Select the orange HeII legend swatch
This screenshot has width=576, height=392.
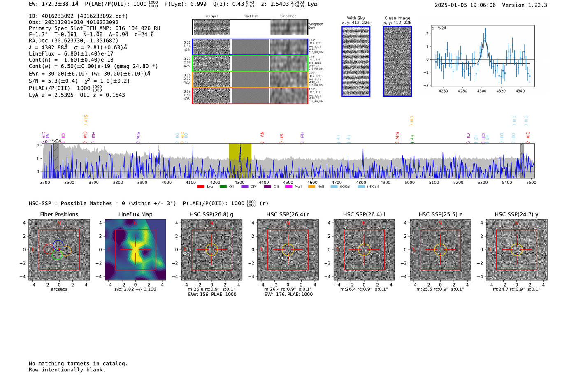coord(311,187)
